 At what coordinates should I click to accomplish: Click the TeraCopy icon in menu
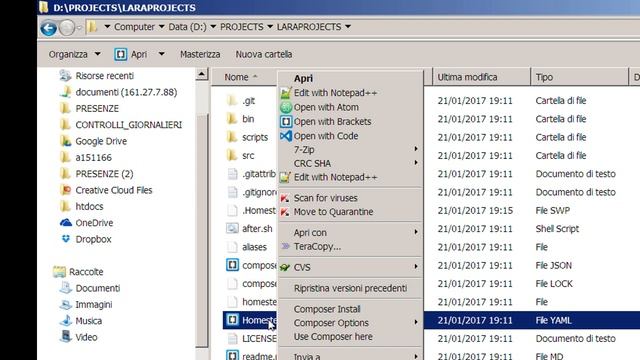(x=285, y=246)
